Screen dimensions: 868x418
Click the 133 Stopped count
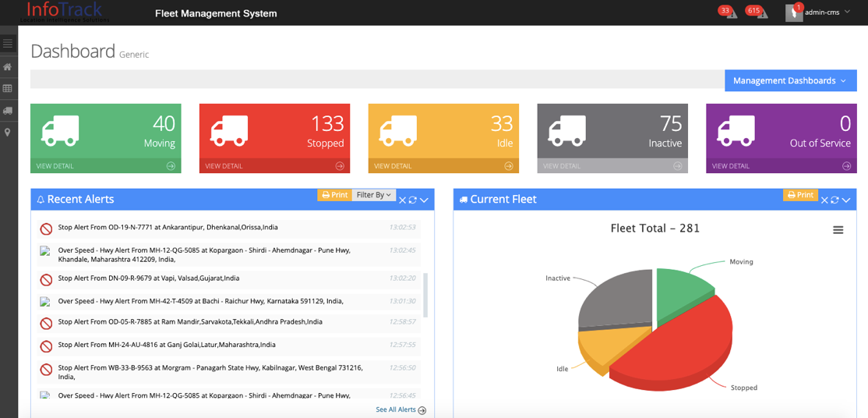[x=327, y=123]
